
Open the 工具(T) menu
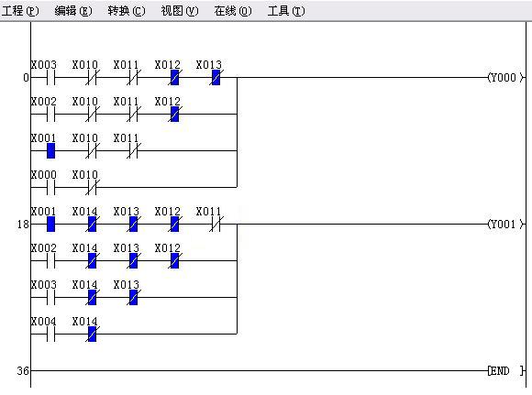coord(286,11)
